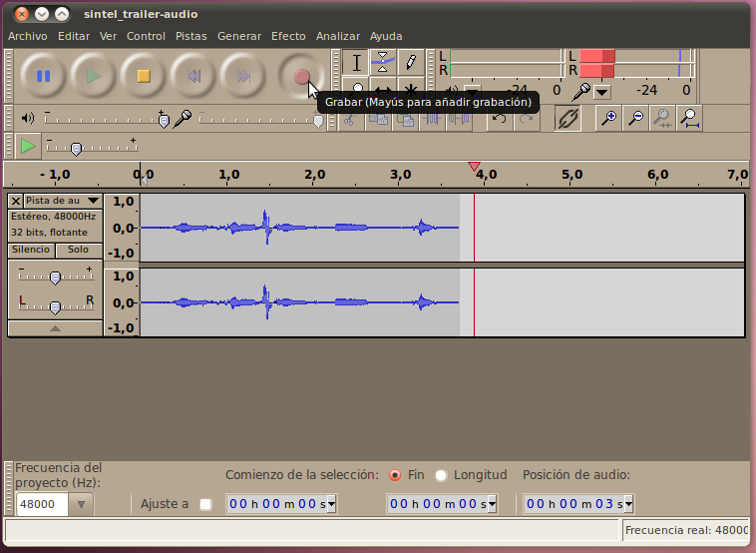Skip to end of the project
This screenshot has width=756, height=553.
coord(244,76)
